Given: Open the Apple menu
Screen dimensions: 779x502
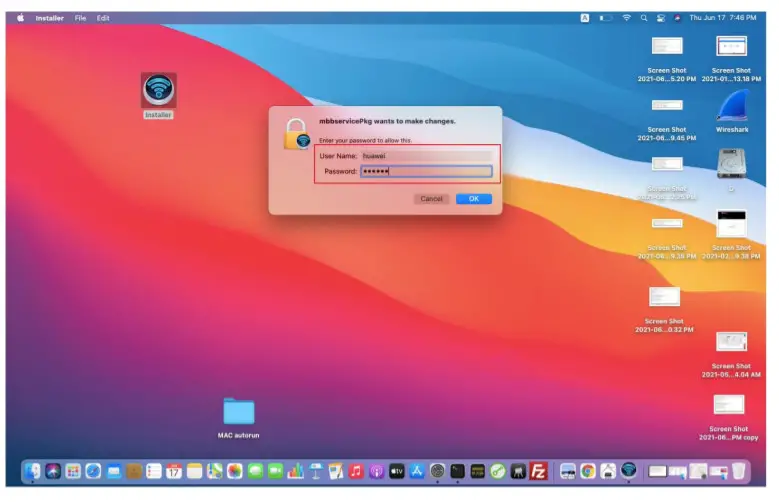Looking at the screenshot, I should pos(20,18).
